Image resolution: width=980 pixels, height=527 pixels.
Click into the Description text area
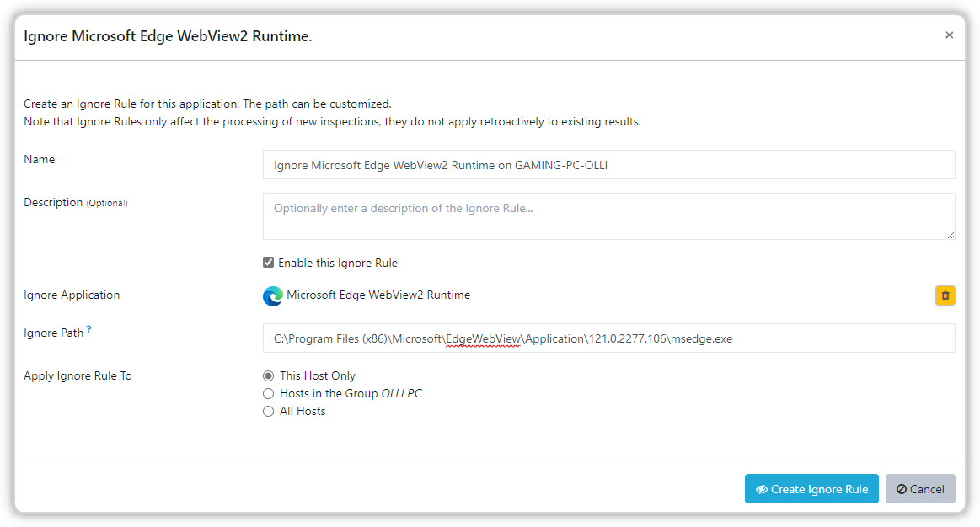pos(608,216)
